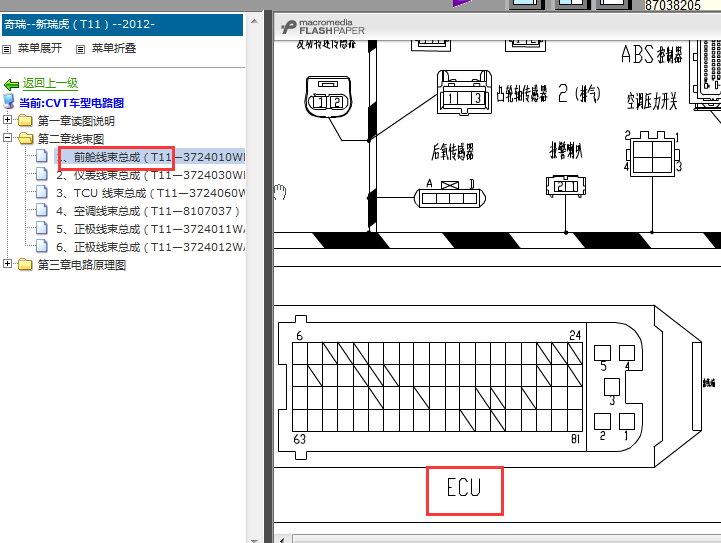Click the folder icon of 第三章电路原理图

[x=25, y=264]
